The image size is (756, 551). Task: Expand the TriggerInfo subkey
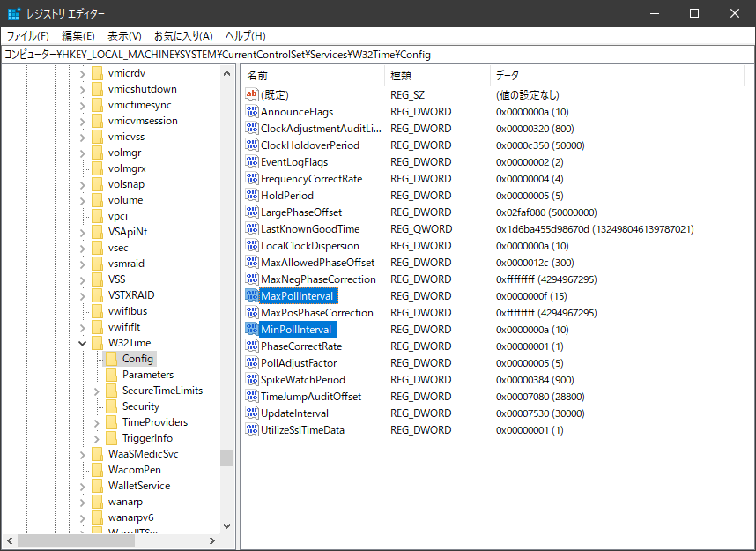click(x=96, y=438)
